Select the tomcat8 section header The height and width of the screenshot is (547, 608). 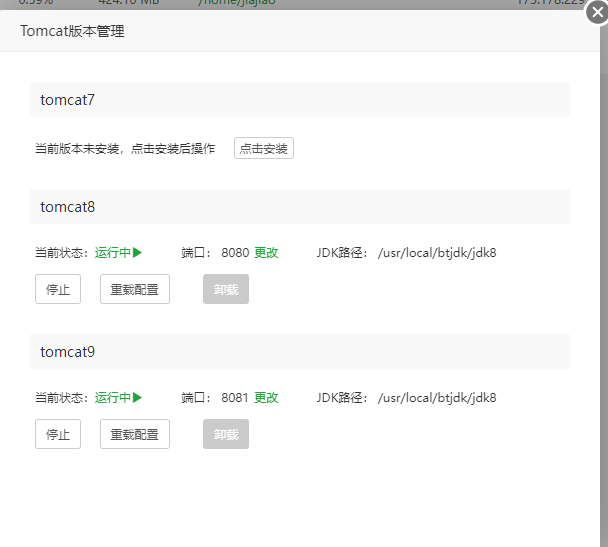click(300, 207)
